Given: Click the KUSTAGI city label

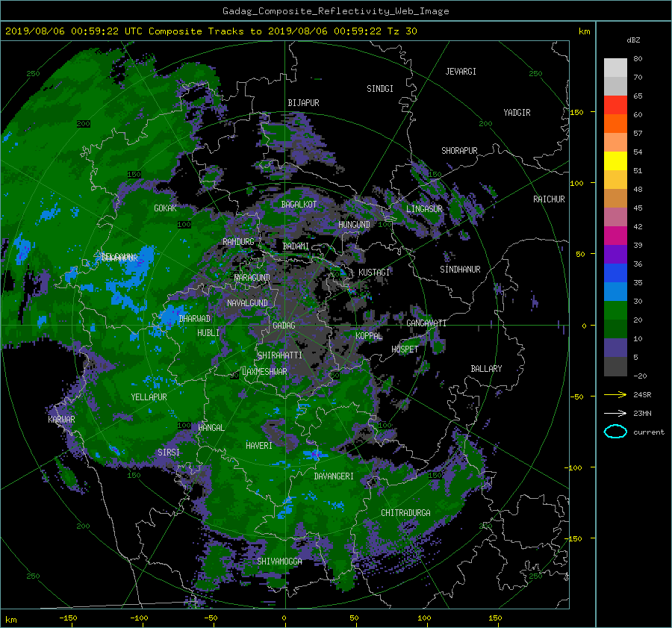Looking at the screenshot, I should [x=374, y=273].
